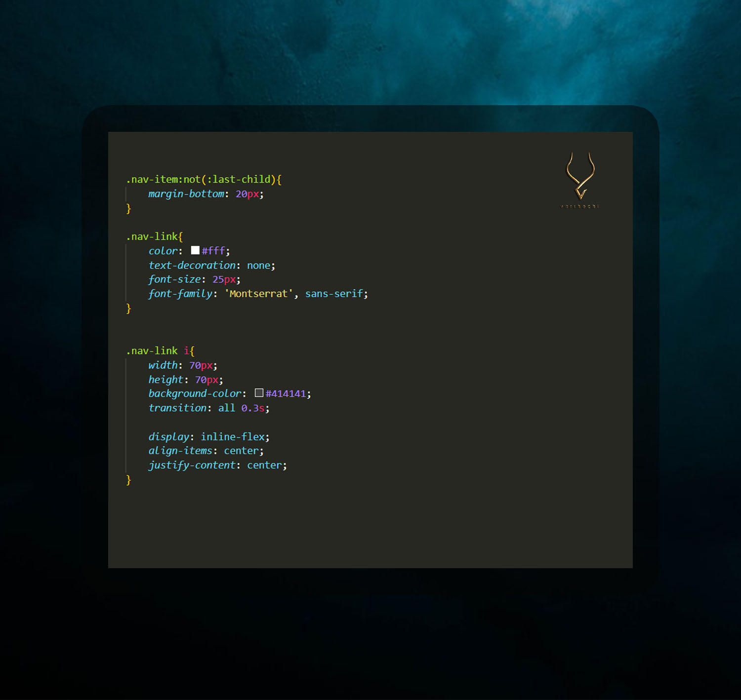This screenshot has width=741, height=700.
Task: Select the transition all 0.3s declaration
Action: click(x=207, y=408)
